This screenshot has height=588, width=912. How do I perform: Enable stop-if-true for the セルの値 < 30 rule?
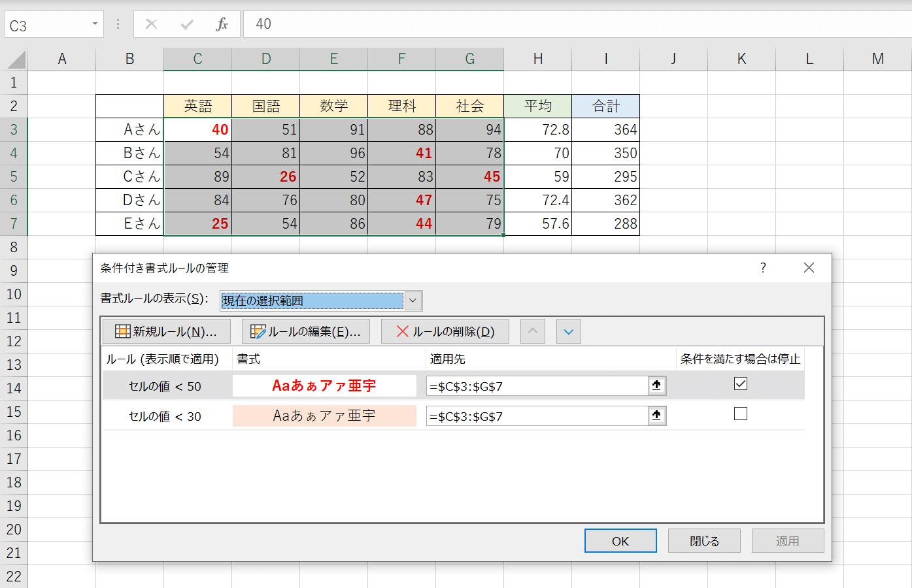[x=740, y=414]
